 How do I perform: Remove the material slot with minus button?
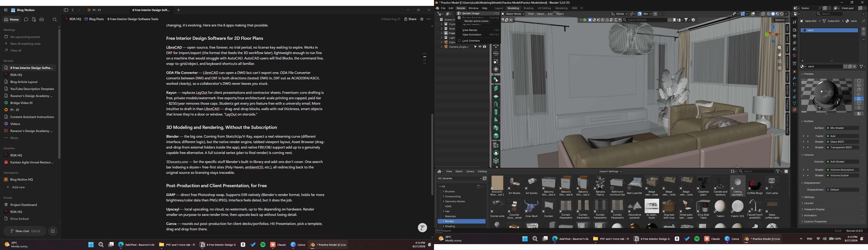click(x=863, y=34)
